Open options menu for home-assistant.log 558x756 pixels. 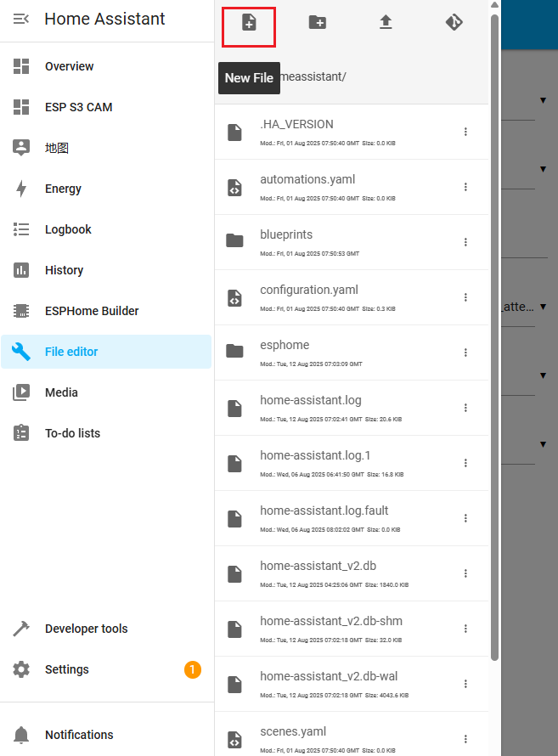(465, 408)
